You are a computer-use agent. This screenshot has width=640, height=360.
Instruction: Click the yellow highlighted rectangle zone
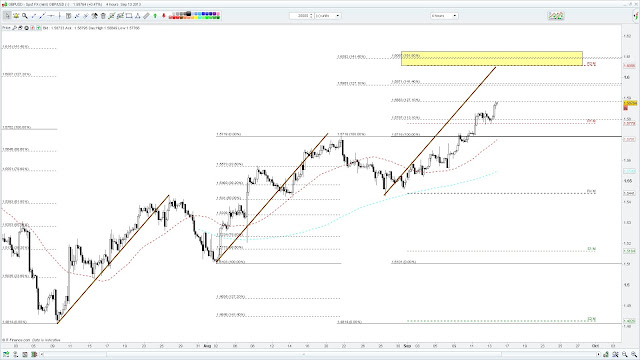coord(492,58)
